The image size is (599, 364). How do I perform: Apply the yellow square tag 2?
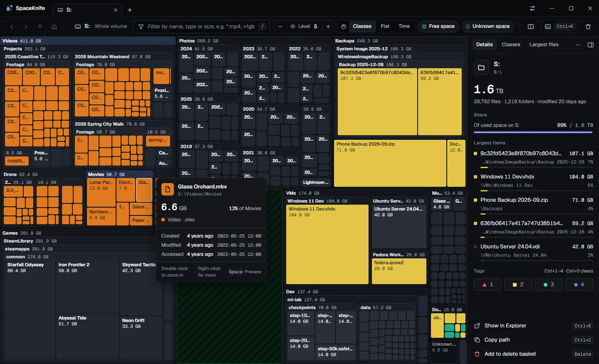pyautogui.click(x=518, y=285)
